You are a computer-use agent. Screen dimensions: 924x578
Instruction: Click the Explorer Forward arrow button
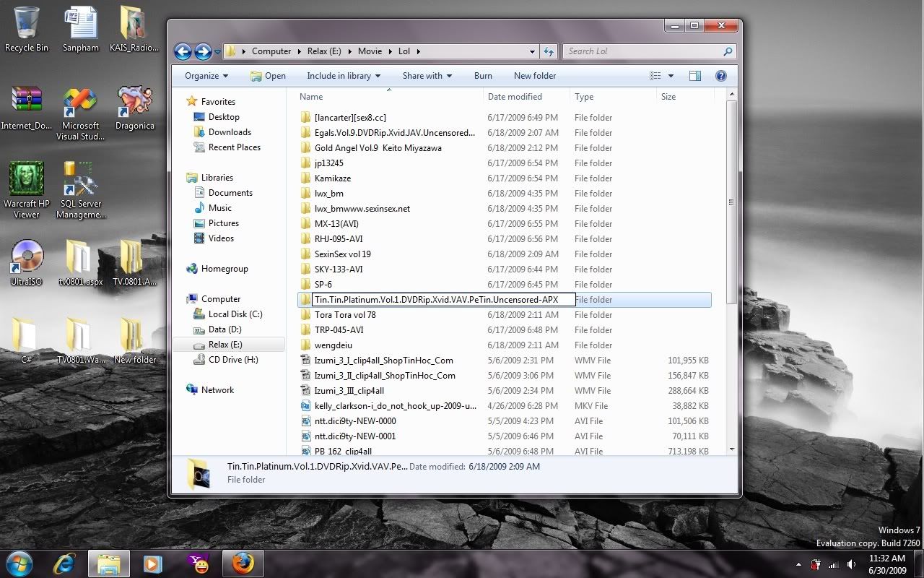coord(203,51)
